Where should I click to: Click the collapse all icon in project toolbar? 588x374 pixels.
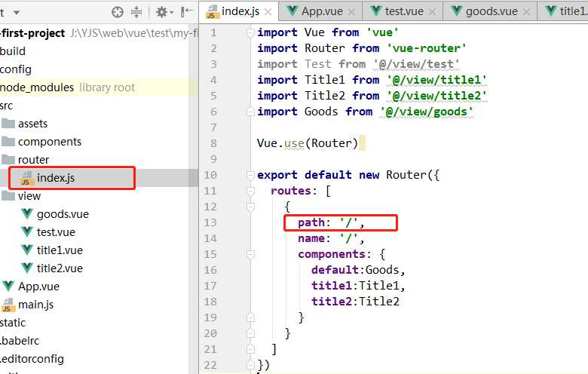(x=136, y=12)
